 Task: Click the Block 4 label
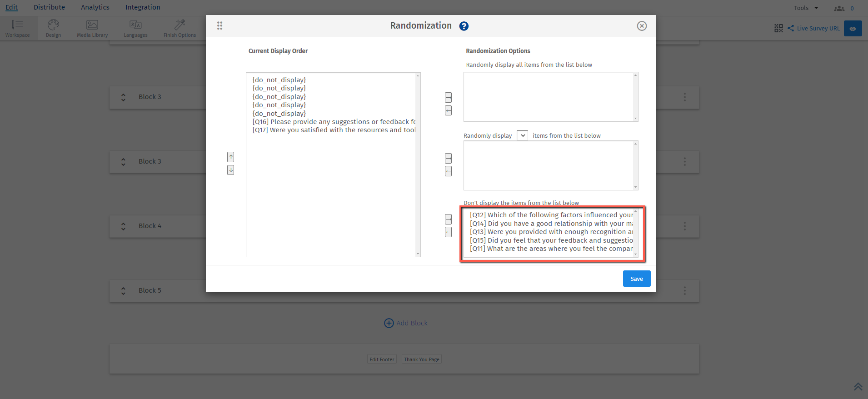[150, 226]
